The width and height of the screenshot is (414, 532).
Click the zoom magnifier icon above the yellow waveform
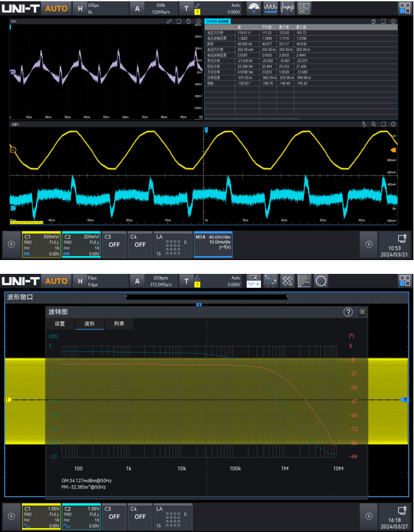coord(373,124)
